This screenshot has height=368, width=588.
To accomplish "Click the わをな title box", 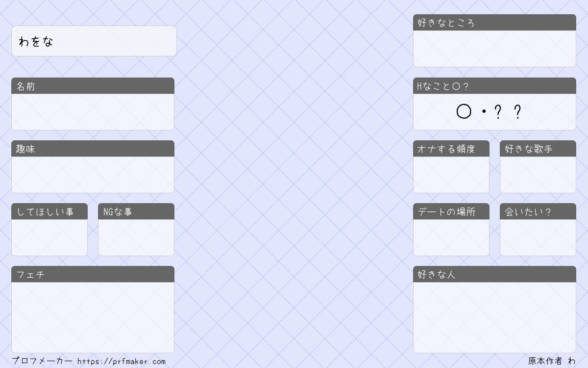I will [94, 41].
